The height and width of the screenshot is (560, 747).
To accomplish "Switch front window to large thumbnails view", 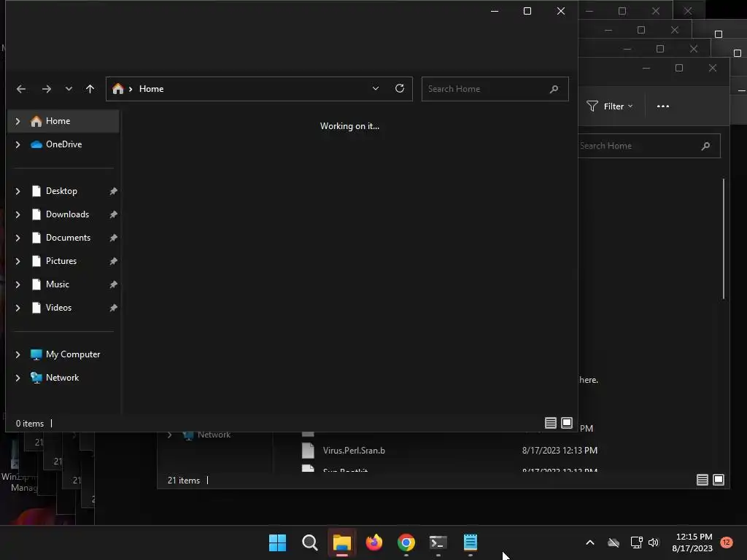I will (566, 423).
